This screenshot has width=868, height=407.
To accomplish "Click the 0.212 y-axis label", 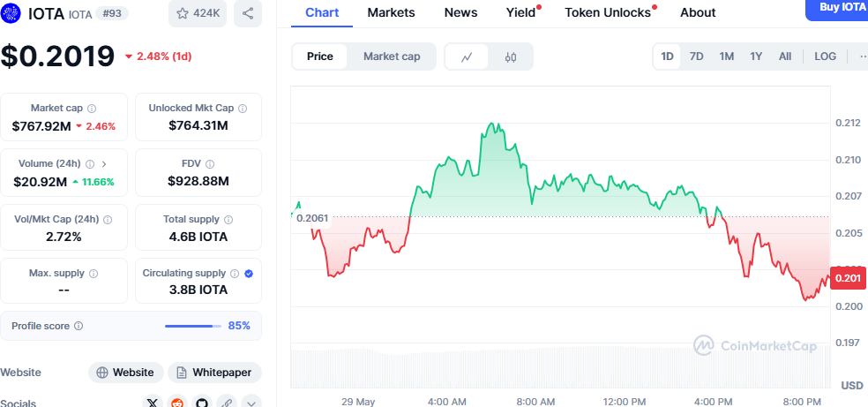I will (848, 123).
